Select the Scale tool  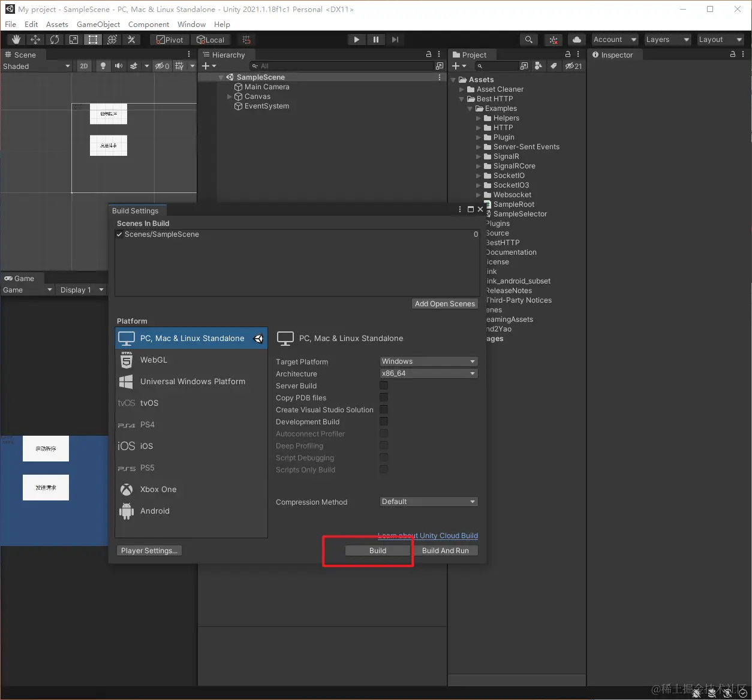point(74,40)
